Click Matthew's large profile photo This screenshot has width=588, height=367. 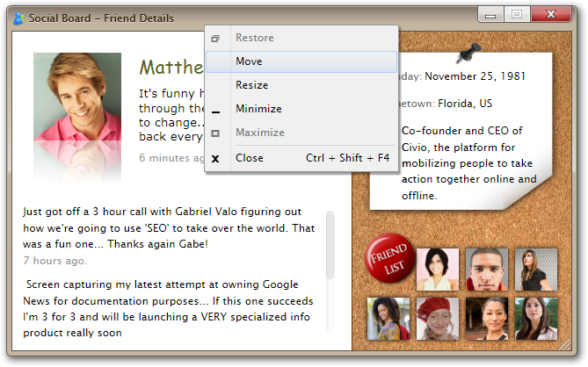click(77, 105)
